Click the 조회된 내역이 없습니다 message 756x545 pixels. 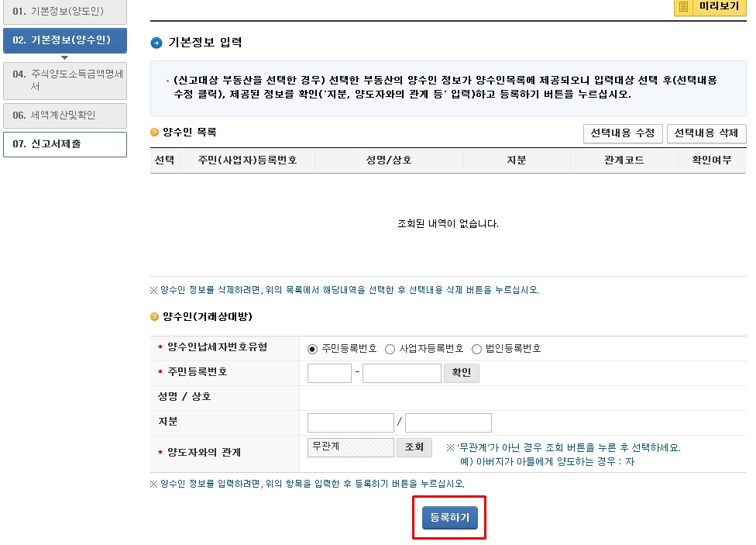pyautogui.click(x=448, y=224)
